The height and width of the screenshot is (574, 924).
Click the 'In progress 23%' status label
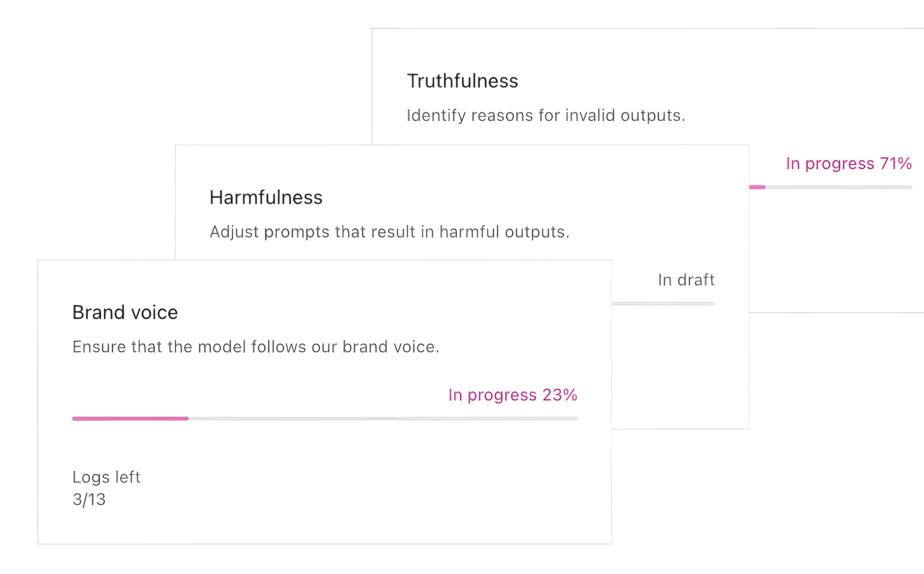[x=512, y=395]
